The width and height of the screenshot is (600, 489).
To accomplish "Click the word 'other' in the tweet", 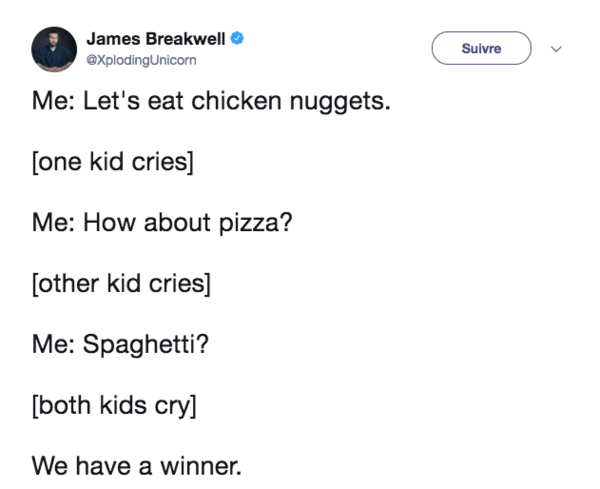I will pos(69,284).
